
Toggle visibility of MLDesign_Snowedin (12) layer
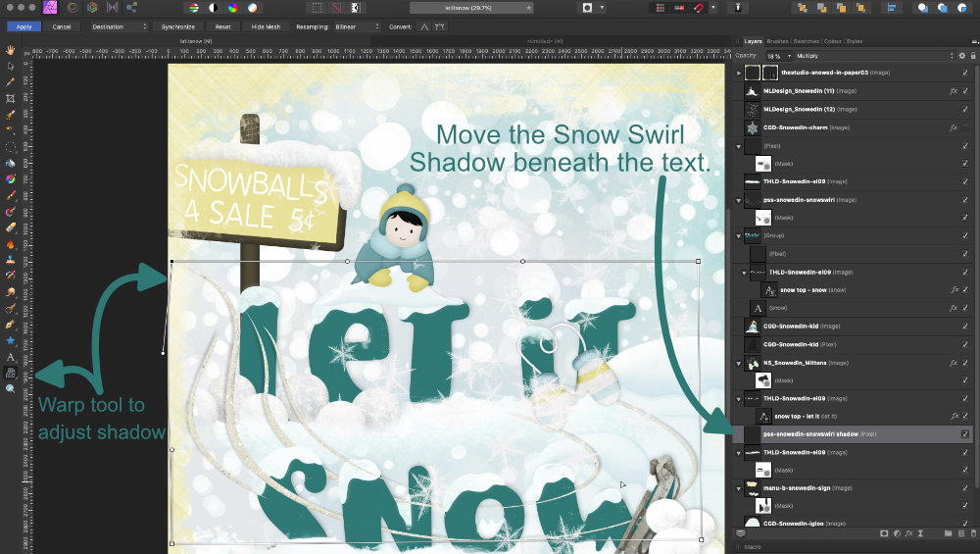[x=965, y=109]
